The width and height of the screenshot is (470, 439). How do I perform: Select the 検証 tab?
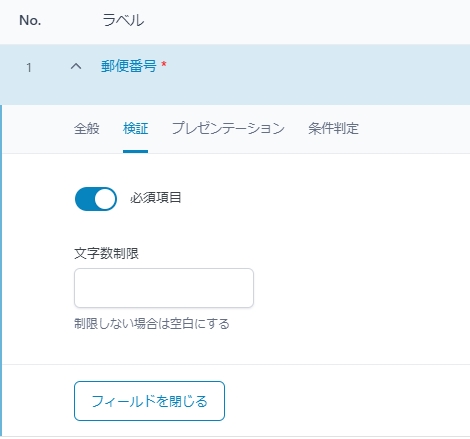pos(135,128)
